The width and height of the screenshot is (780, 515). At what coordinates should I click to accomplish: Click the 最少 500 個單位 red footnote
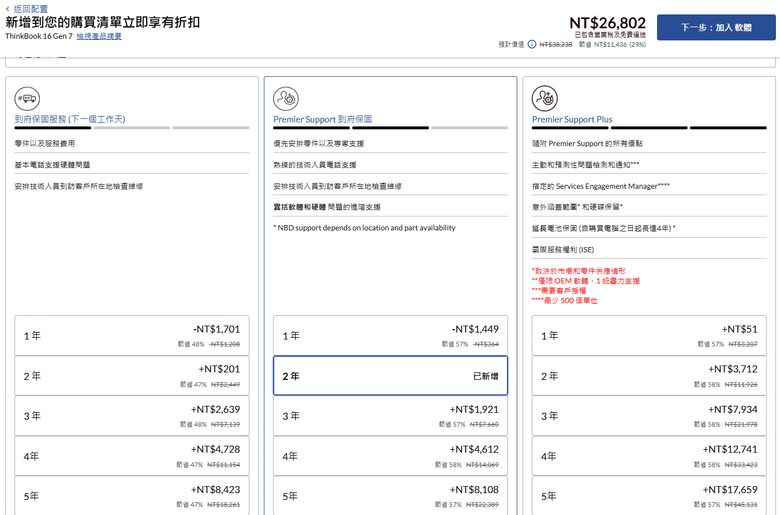point(565,301)
